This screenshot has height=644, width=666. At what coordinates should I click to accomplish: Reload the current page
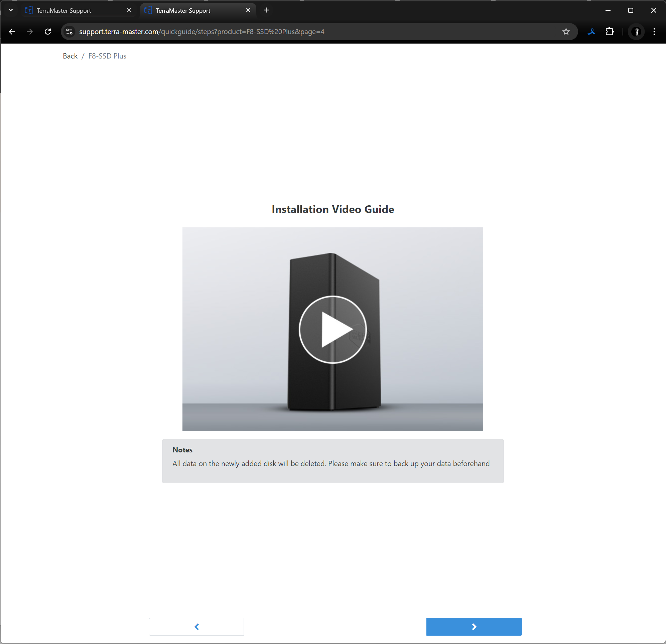(x=48, y=32)
